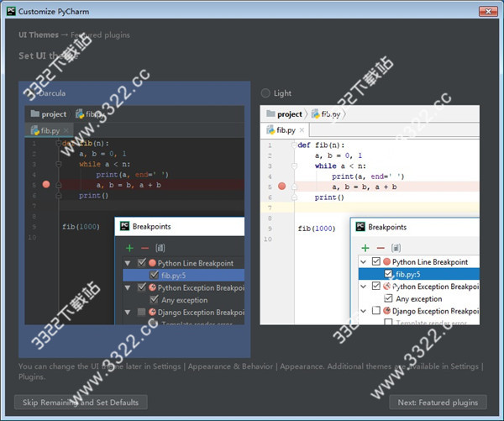Click fib.py breadcrumb Python icon in Light preview
The height and width of the screenshot is (421, 504).
pyautogui.click(x=315, y=113)
